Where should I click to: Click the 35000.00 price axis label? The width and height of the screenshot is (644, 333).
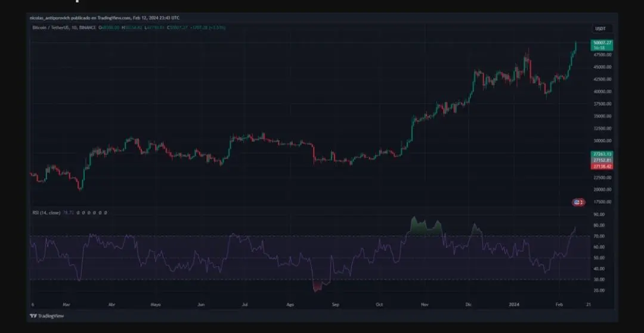click(603, 116)
